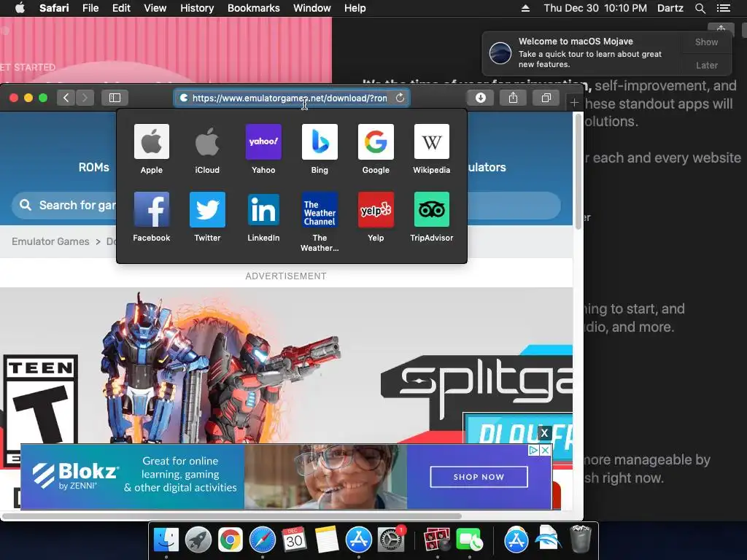
Task: Click the ROMs navigation link
Action: tap(94, 167)
